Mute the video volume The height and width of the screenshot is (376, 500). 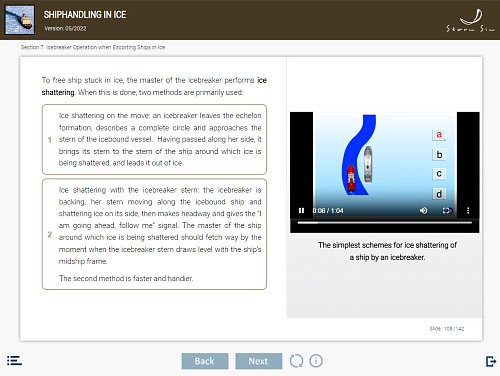[424, 210]
